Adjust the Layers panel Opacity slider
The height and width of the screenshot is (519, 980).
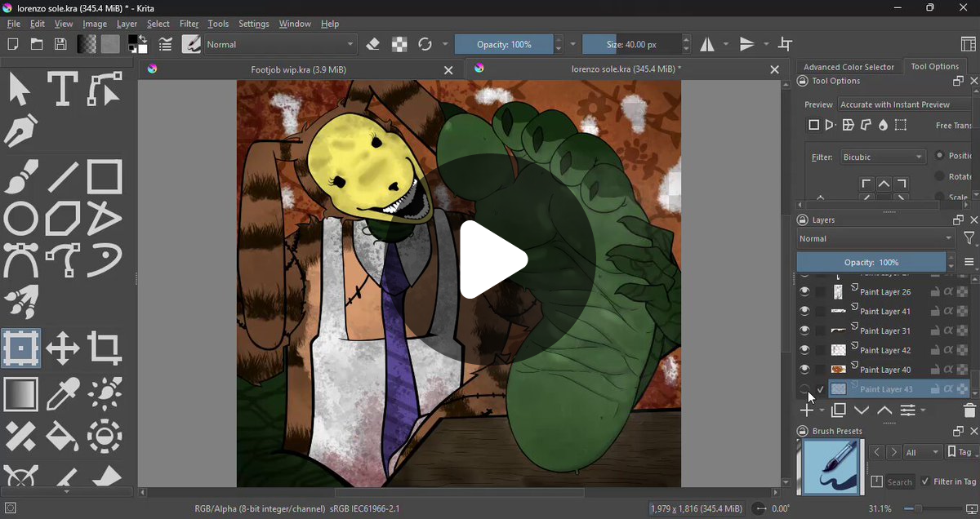point(871,263)
